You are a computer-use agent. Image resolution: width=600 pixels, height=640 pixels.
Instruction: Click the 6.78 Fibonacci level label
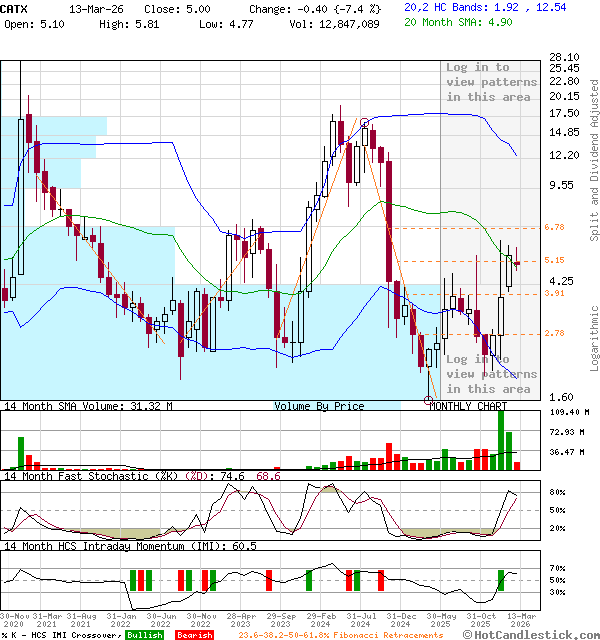[555, 227]
